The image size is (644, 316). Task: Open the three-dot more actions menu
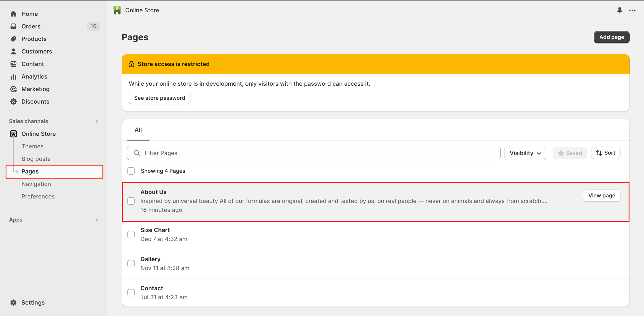632,10
